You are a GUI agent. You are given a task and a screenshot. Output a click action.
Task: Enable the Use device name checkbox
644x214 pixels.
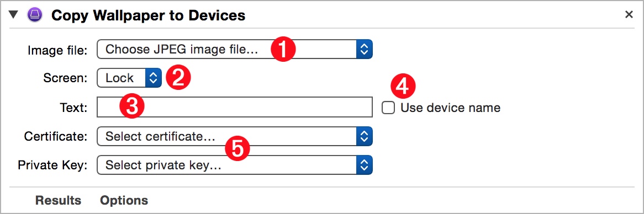(x=388, y=108)
